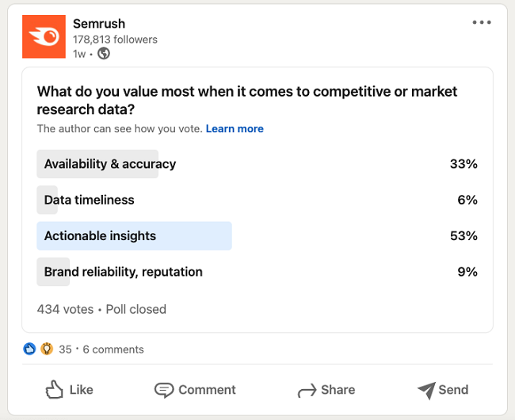Viewport: 515px width, 420px height.
Task: Select the Data timeliness poll option
Action: pos(89,200)
